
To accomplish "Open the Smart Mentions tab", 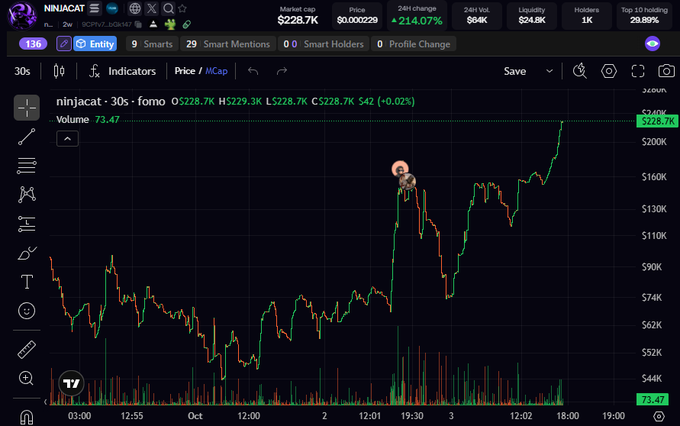I will pos(228,44).
